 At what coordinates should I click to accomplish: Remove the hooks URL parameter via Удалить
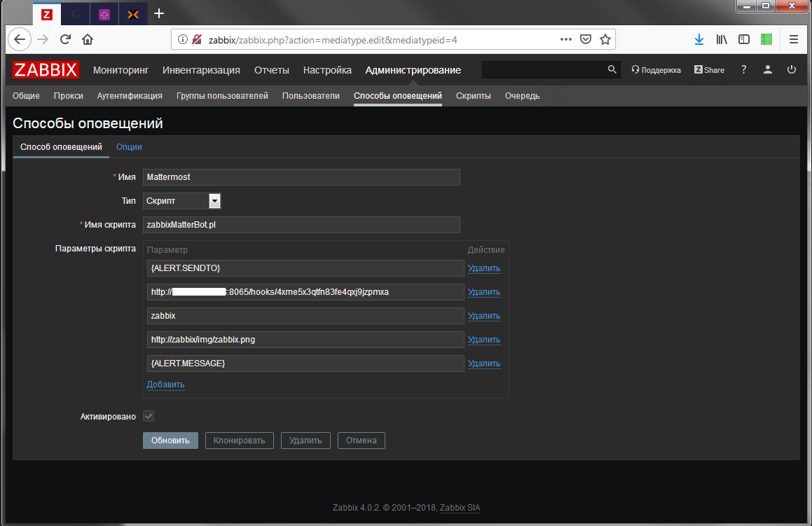[x=484, y=292]
